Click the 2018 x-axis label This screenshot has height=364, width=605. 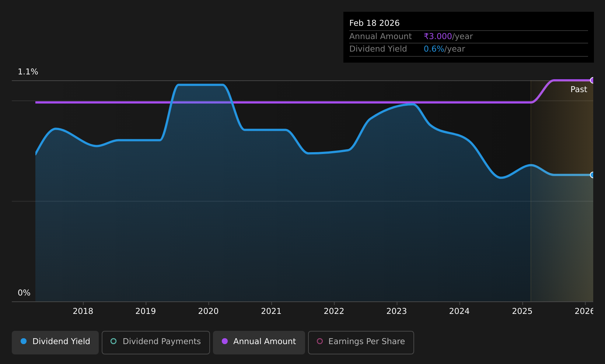[83, 311]
